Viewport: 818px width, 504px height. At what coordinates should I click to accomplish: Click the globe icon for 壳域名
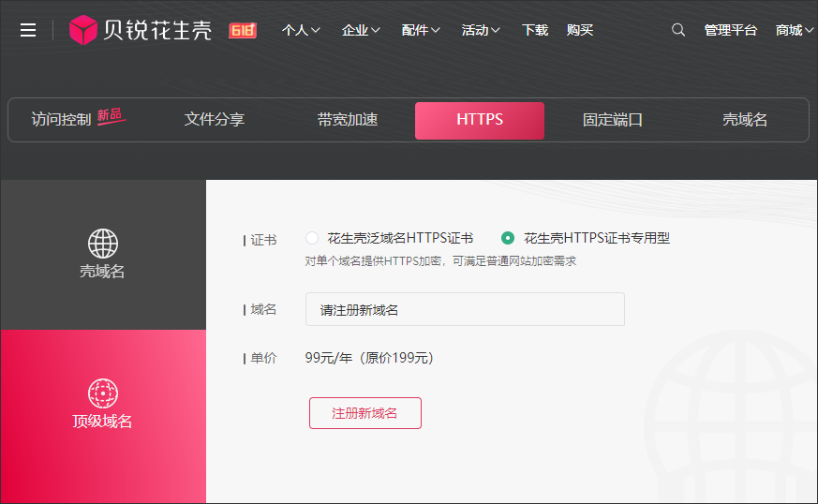[103, 244]
